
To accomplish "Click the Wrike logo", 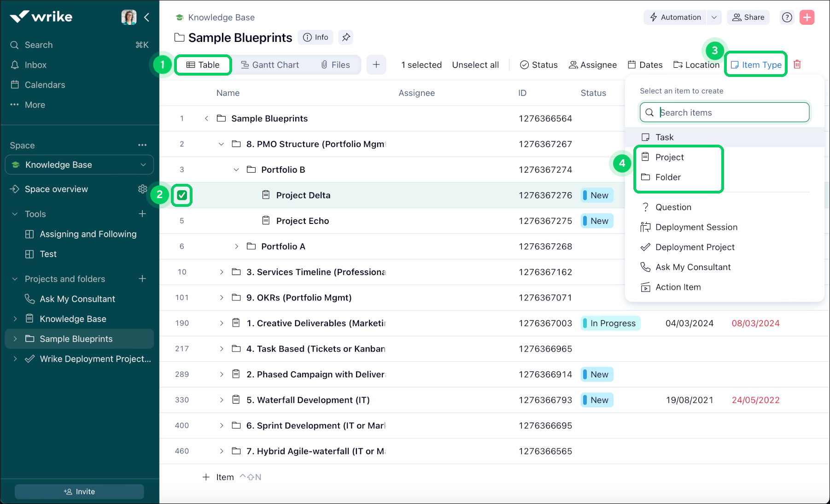I will pyautogui.click(x=41, y=17).
